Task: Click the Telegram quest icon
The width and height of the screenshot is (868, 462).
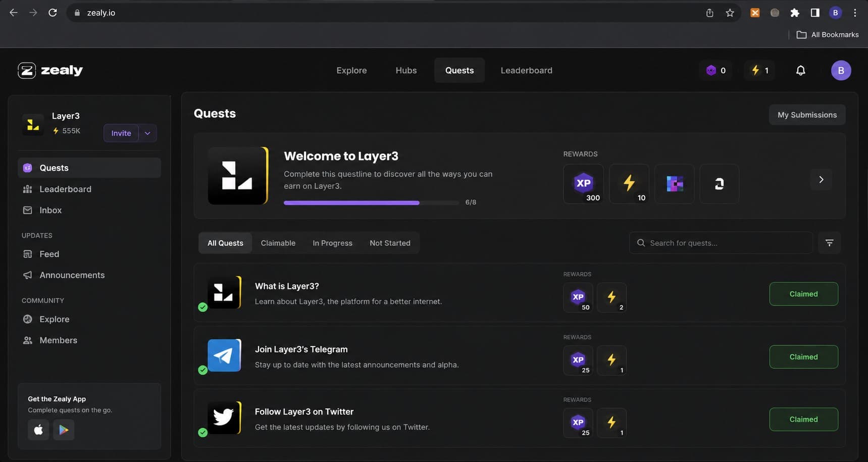Action: point(224,355)
